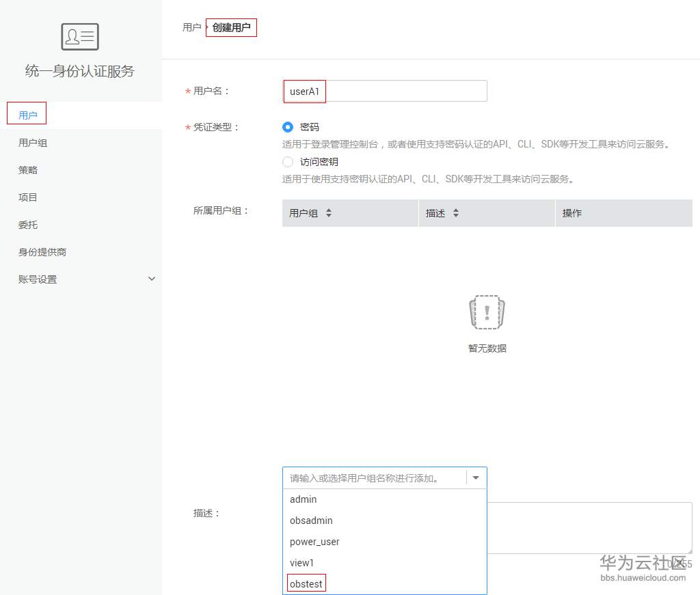Expand the 账号设置 menu chevron
700x595 pixels.
coord(152,279)
